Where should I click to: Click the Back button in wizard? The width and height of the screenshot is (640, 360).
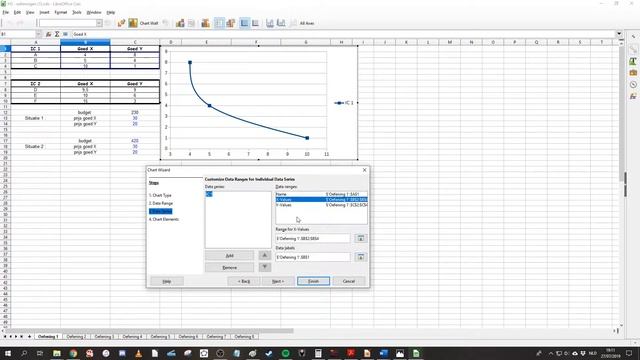(x=244, y=281)
